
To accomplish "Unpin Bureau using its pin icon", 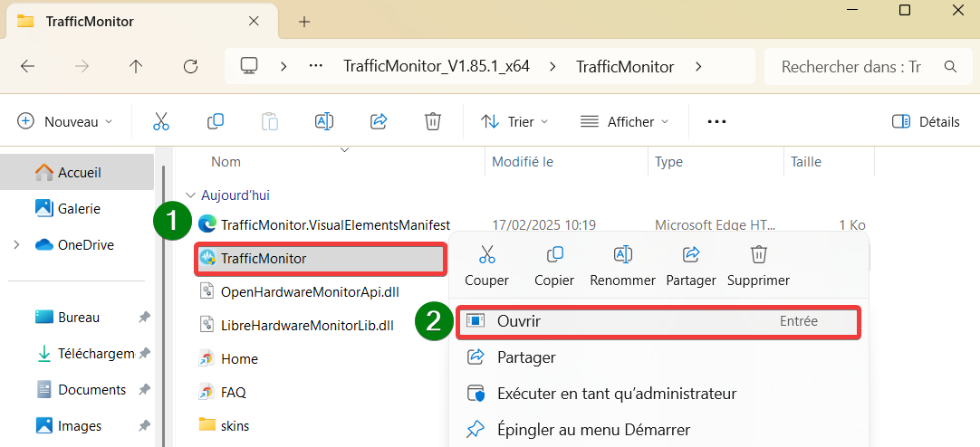I will point(144,317).
